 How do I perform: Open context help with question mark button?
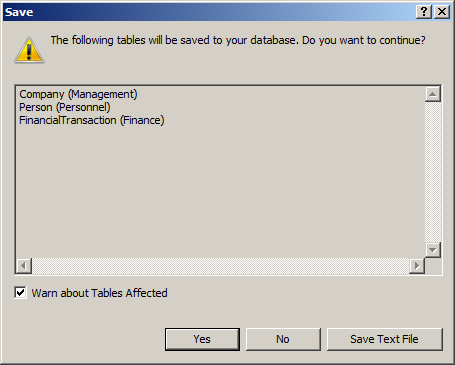424,12
